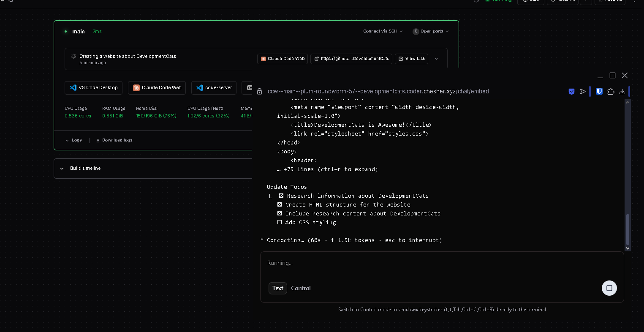644x332 pixels.
Task: Click the "+75 lines (ctrl+r to expand)" line
Action: pyautogui.click(x=327, y=169)
